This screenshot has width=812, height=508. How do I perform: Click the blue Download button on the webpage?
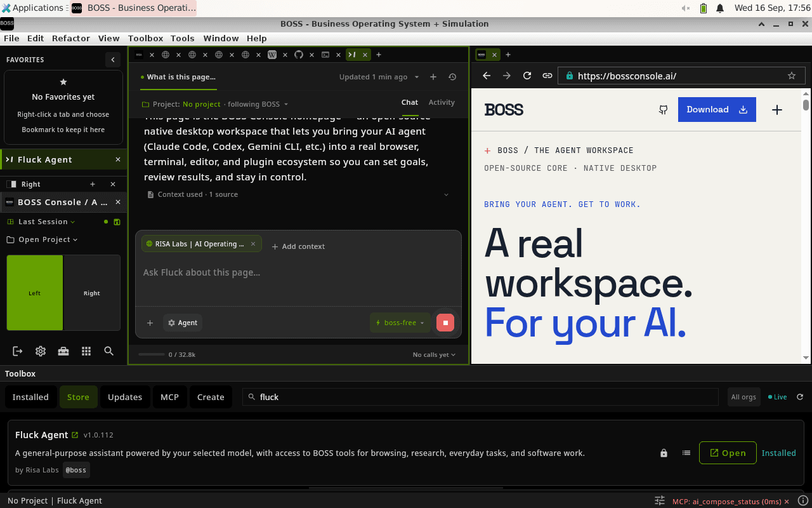[x=717, y=109]
